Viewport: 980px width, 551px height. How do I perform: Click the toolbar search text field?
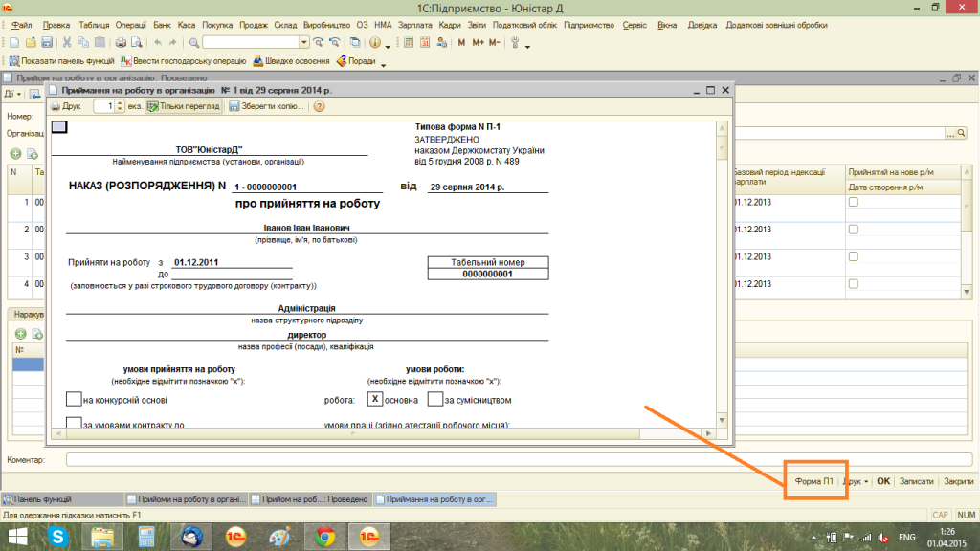click(x=251, y=42)
